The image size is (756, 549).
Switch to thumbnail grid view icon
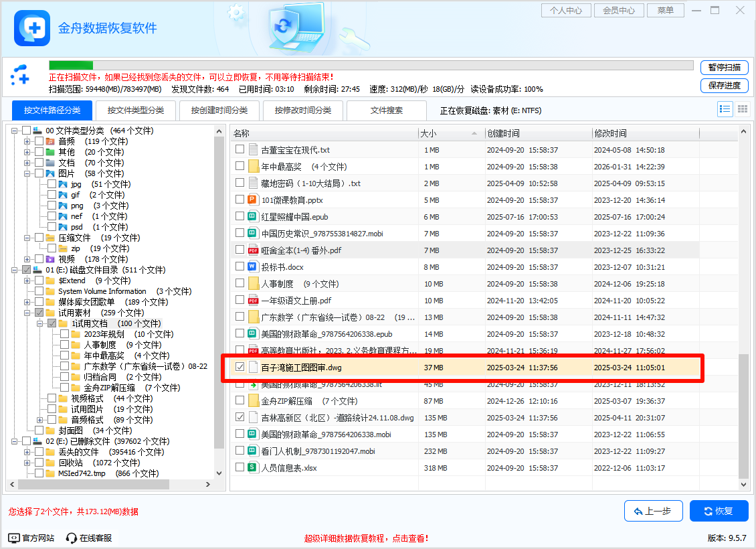coord(743,109)
